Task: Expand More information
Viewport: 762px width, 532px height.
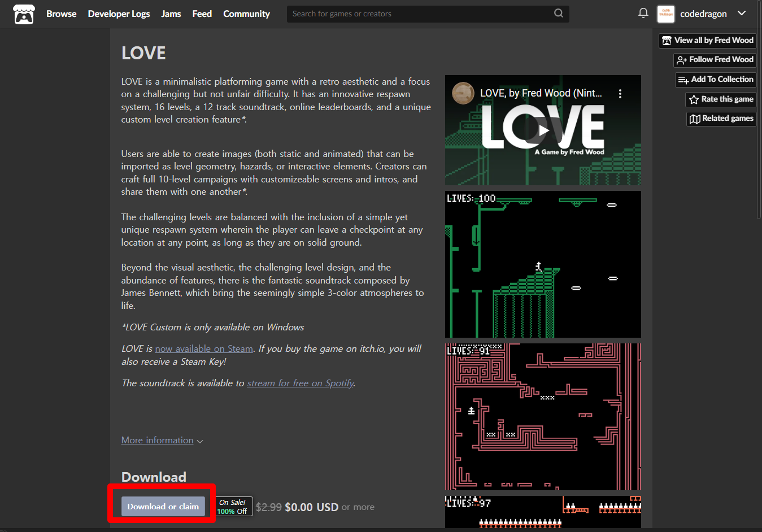Action: [162, 441]
